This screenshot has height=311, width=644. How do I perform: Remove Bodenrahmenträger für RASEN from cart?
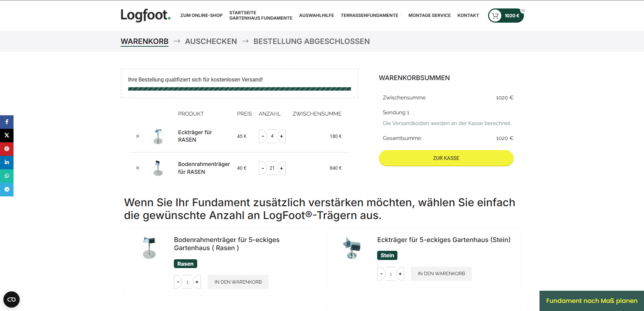[138, 168]
